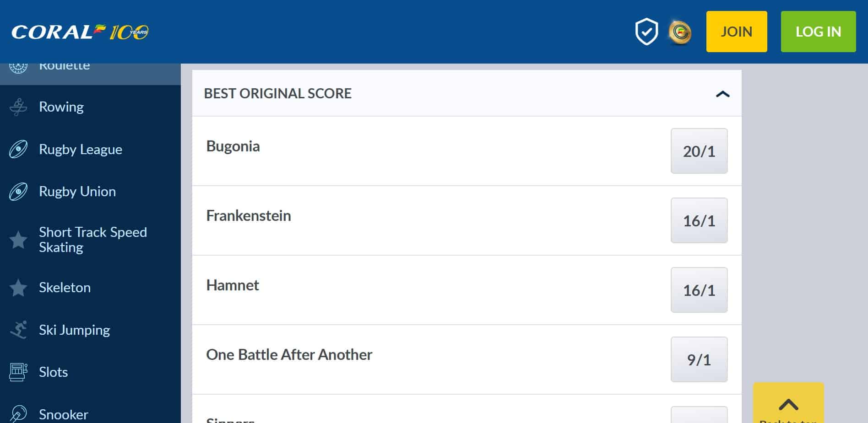Click the Ski Jumping skier icon
Screen dimensions: 868x423
(18, 330)
